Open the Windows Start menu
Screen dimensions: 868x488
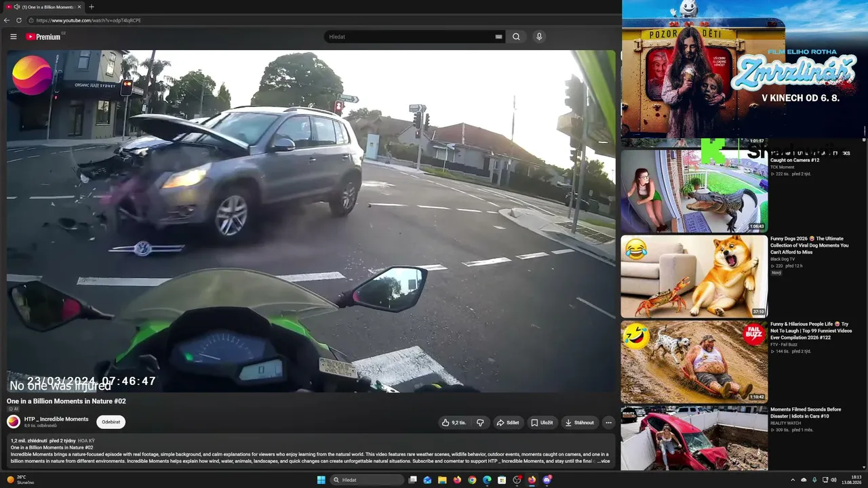coord(321,480)
